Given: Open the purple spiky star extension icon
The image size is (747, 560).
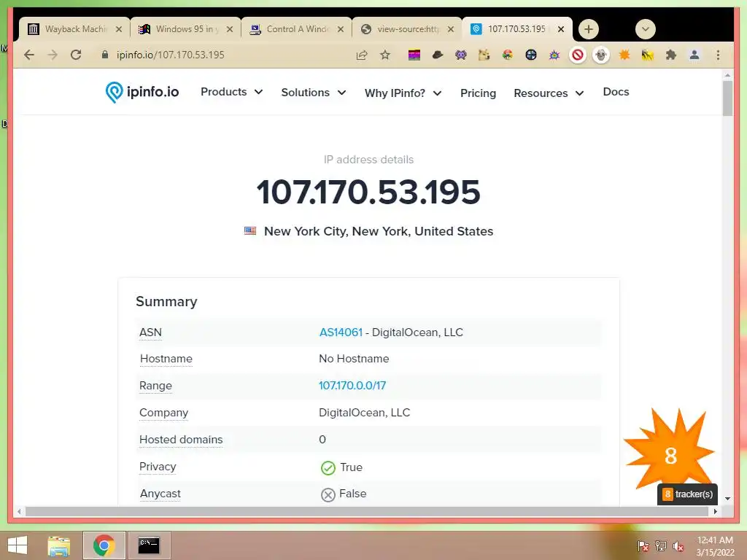Looking at the screenshot, I should pyautogui.click(x=554, y=55).
